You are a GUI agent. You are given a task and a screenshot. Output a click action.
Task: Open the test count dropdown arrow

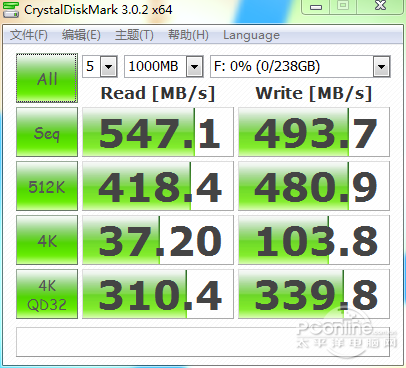(108, 67)
